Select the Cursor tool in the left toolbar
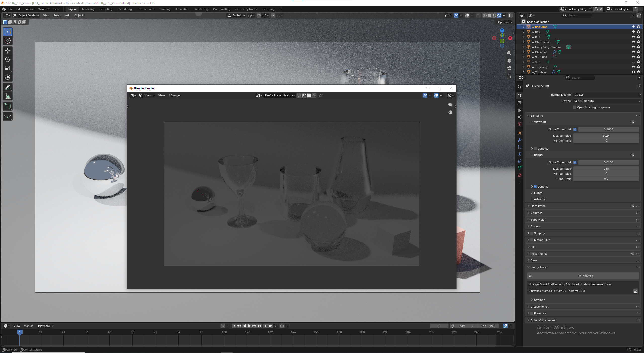The width and height of the screenshot is (644, 353). [8, 41]
